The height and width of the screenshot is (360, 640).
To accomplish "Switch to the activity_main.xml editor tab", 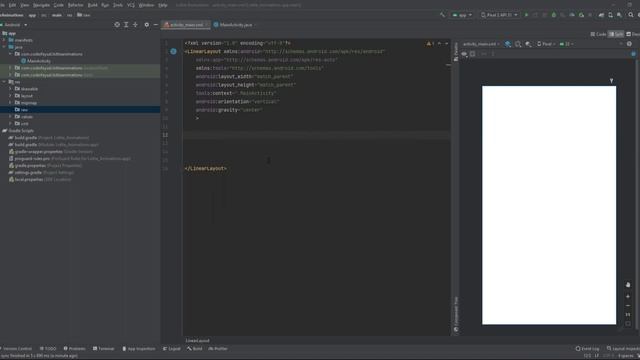I will point(186,25).
